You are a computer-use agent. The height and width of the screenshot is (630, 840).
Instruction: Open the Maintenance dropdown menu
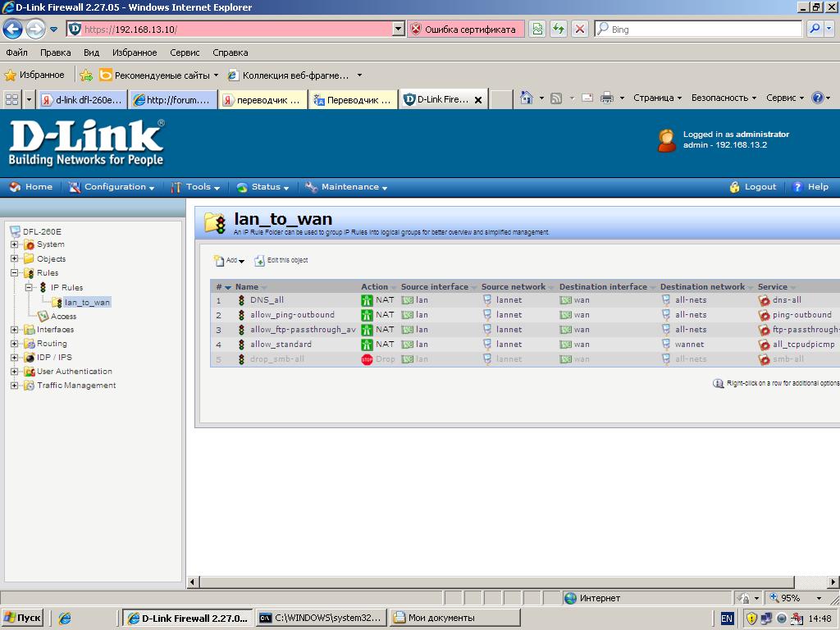point(347,187)
